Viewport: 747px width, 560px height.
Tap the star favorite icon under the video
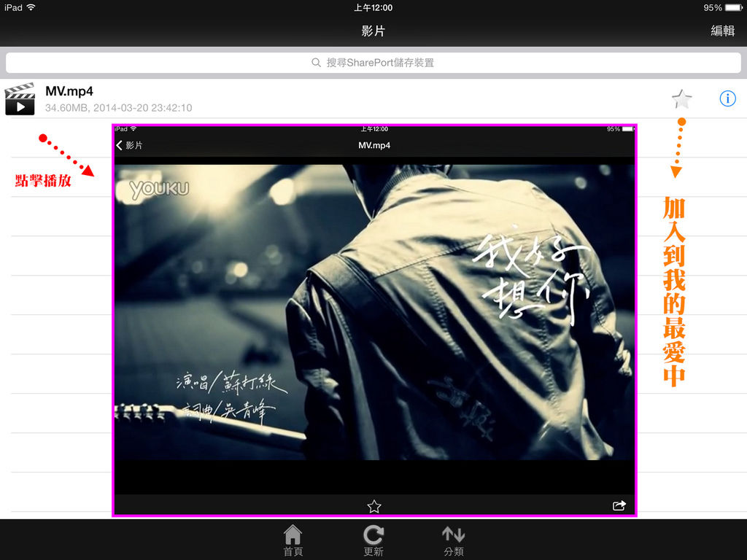click(x=374, y=506)
